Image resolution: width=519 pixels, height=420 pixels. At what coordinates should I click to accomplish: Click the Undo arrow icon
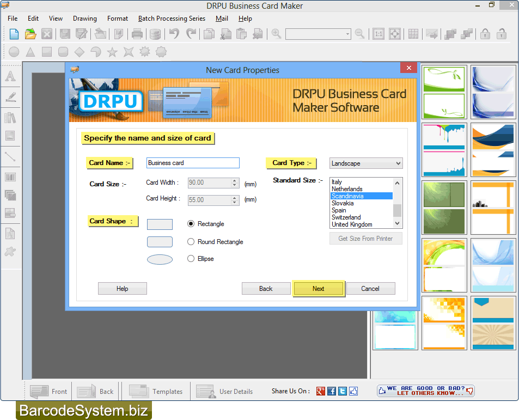click(x=174, y=33)
